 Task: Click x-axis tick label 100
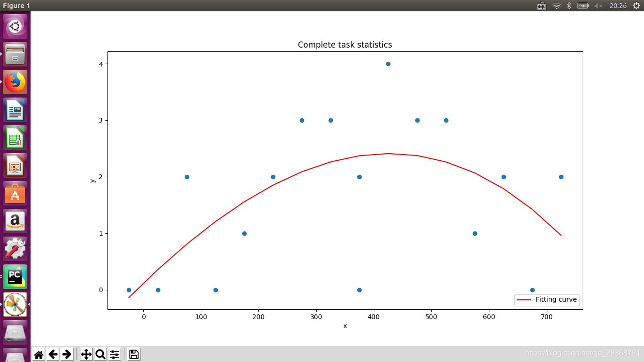(201, 317)
